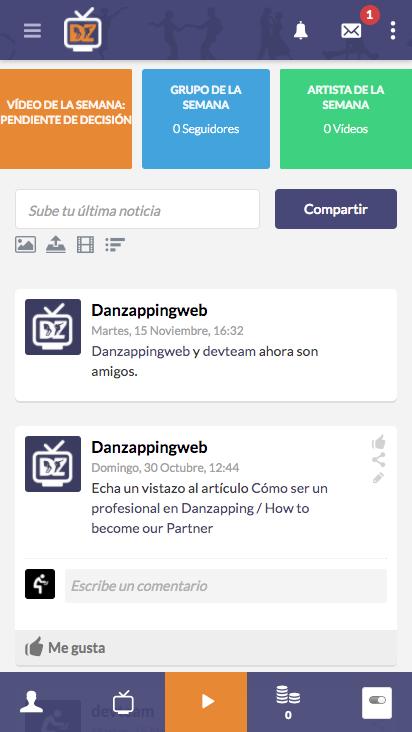Screen dimensions: 412x732
Task: Click 'Domingo, 30 Octubre, 12:44' timestamp
Action: pyautogui.click(x=165, y=468)
